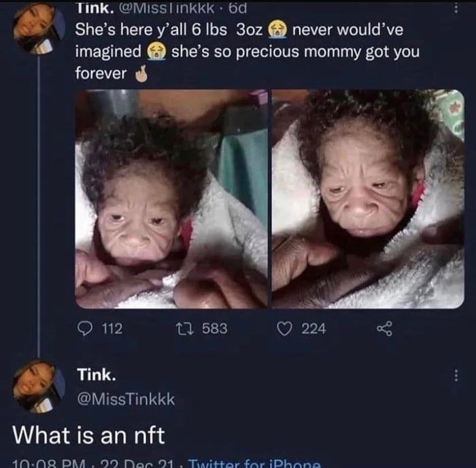Open the tweet timestamp 10:08 PM 22 Dec 21
Screen dimensions: 476x468
tap(92, 464)
